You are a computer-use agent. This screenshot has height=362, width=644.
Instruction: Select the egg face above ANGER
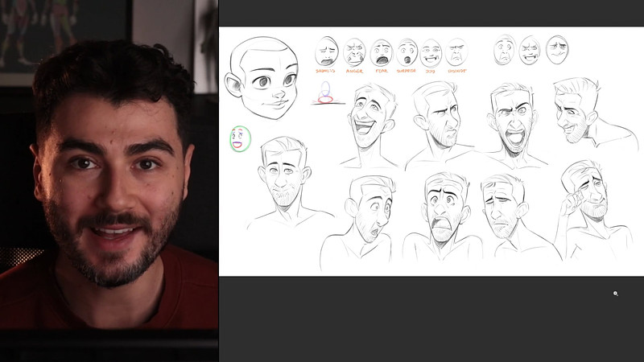click(354, 52)
